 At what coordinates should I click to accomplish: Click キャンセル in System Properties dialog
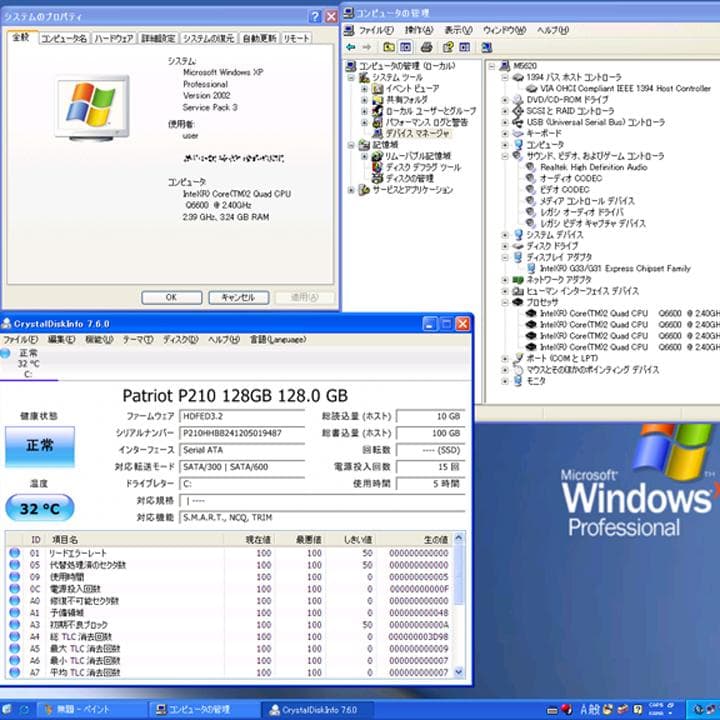tap(239, 298)
